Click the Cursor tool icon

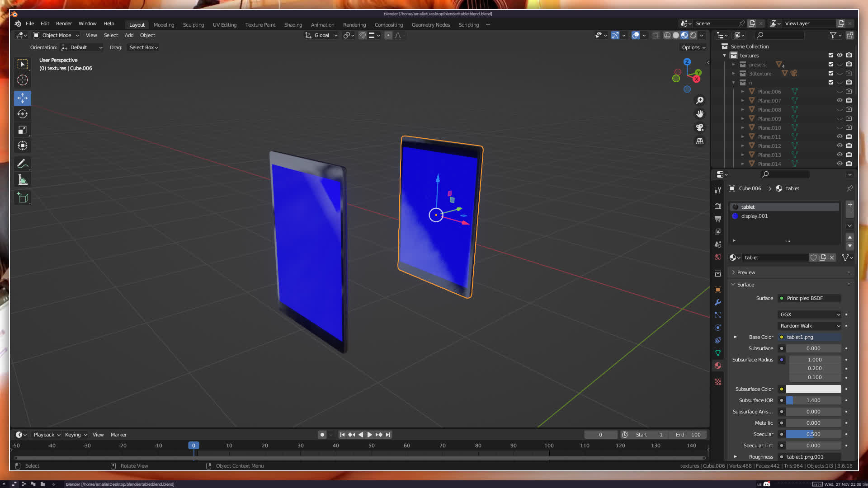23,80
